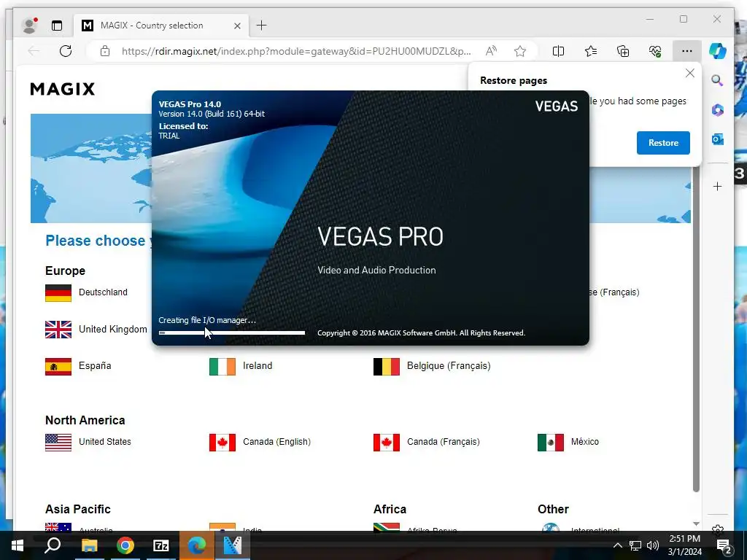Click the MAGIX logo

(63, 89)
